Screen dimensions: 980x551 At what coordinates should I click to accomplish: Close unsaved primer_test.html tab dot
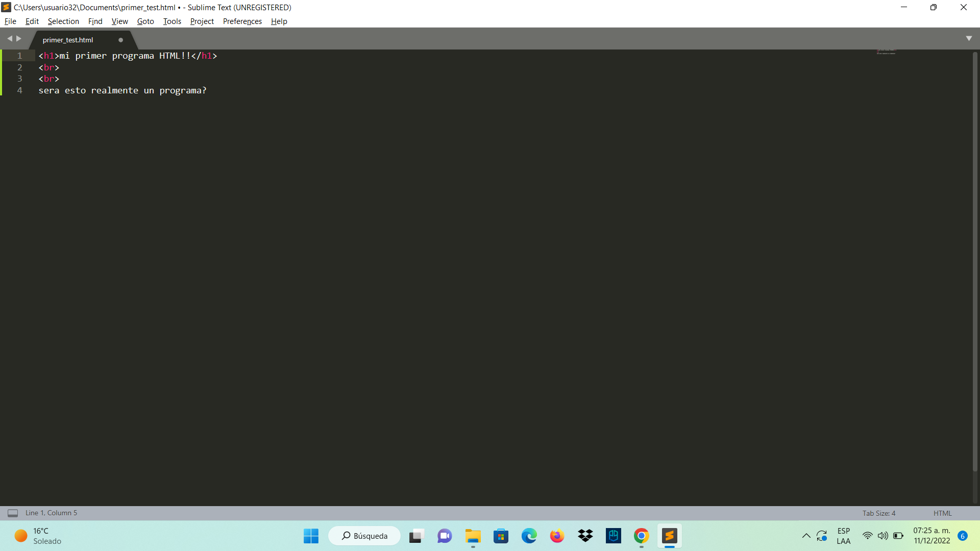pos(121,40)
